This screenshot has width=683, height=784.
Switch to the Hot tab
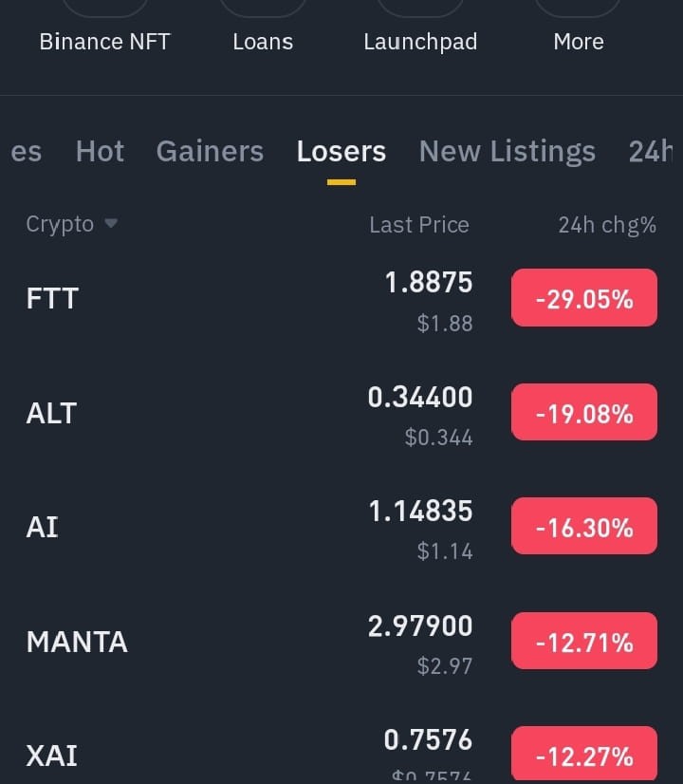tap(100, 151)
